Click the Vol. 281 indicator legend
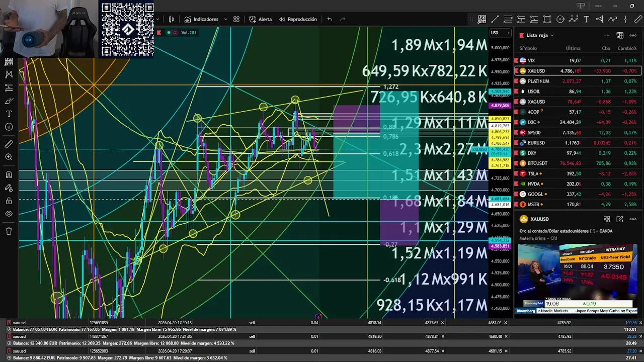 pyautogui.click(x=189, y=33)
